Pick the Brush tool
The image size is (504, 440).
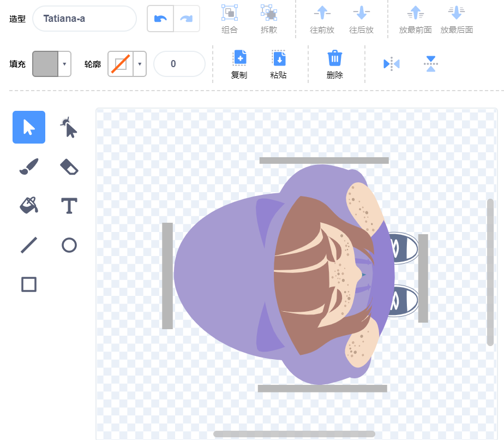click(x=29, y=167)
